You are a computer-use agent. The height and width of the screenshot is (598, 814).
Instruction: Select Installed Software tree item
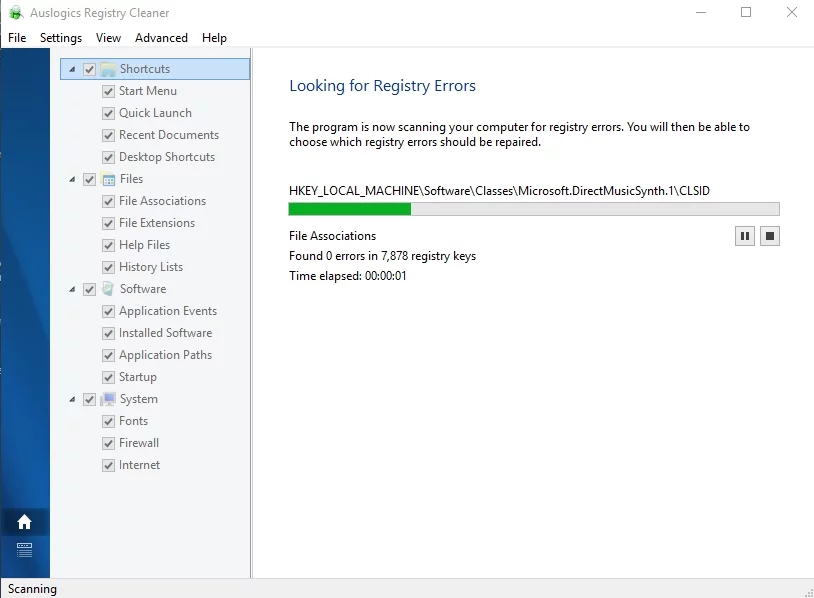coord(165,333)
